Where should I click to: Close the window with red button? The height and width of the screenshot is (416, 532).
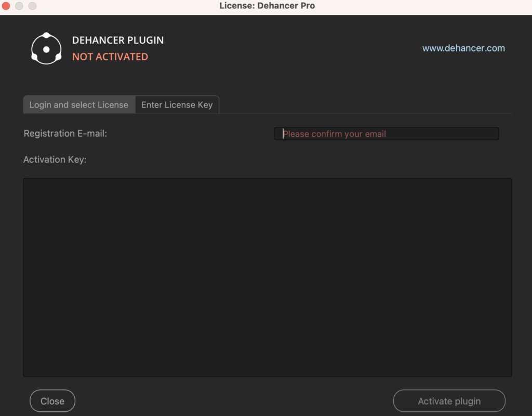click(x=6, y=6)
